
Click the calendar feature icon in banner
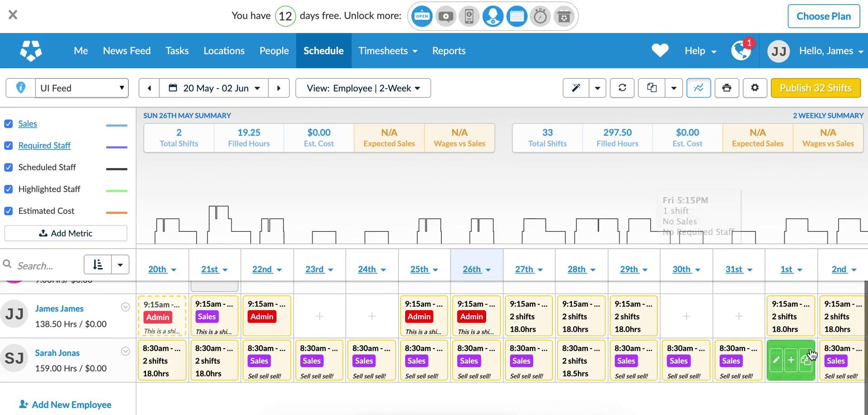(517, 16)
